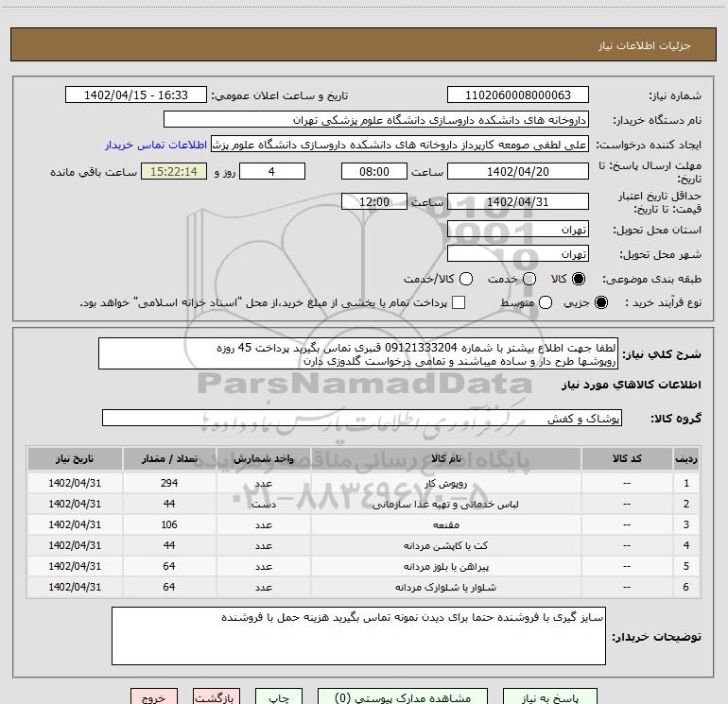Screen dimensions: 728x704
Task: Click the واحد شمارش column header
Action: [x=263, y=458]
